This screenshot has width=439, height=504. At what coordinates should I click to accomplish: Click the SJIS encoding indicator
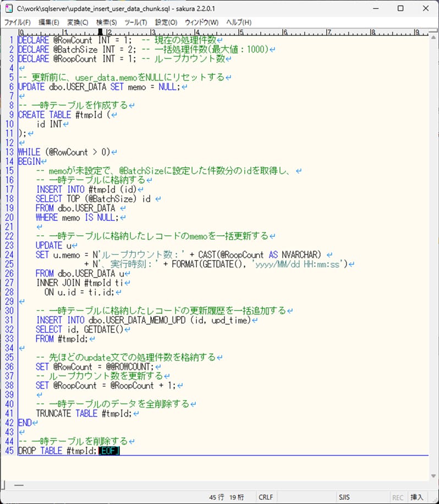344,497
